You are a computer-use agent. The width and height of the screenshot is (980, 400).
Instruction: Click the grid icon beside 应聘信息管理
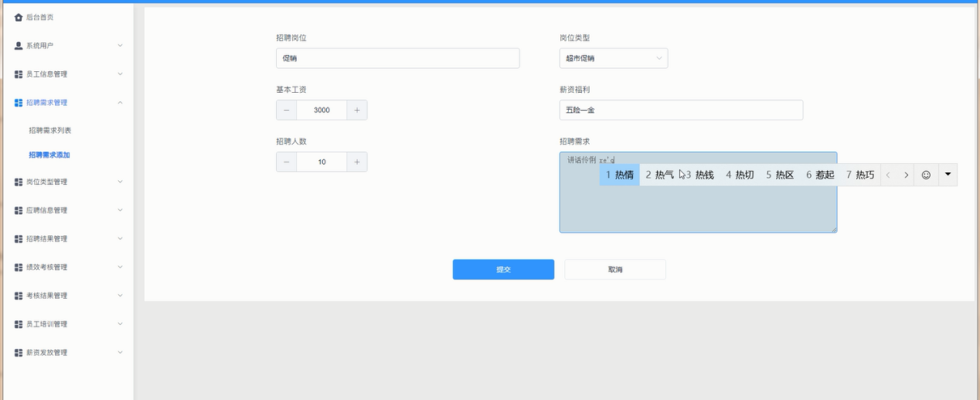(x=19, y=210)
